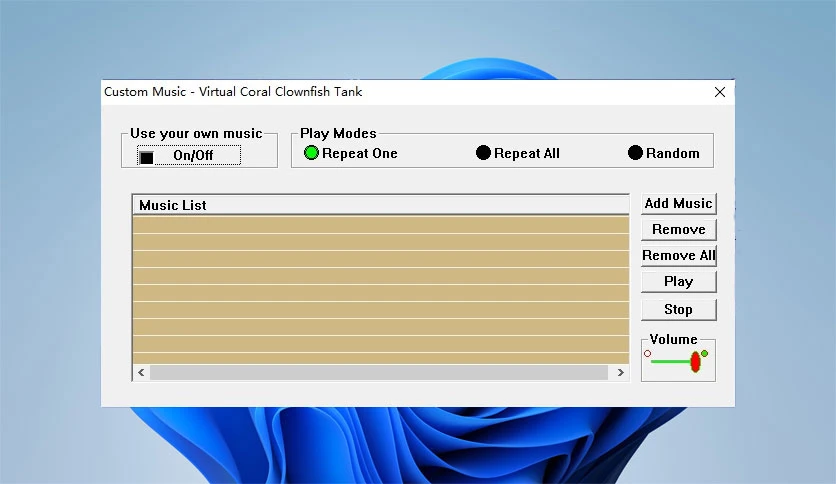Click the horizontal scrollbar track of Music List
The width and height of the screenshot is (836, 484).
(379, 373)
